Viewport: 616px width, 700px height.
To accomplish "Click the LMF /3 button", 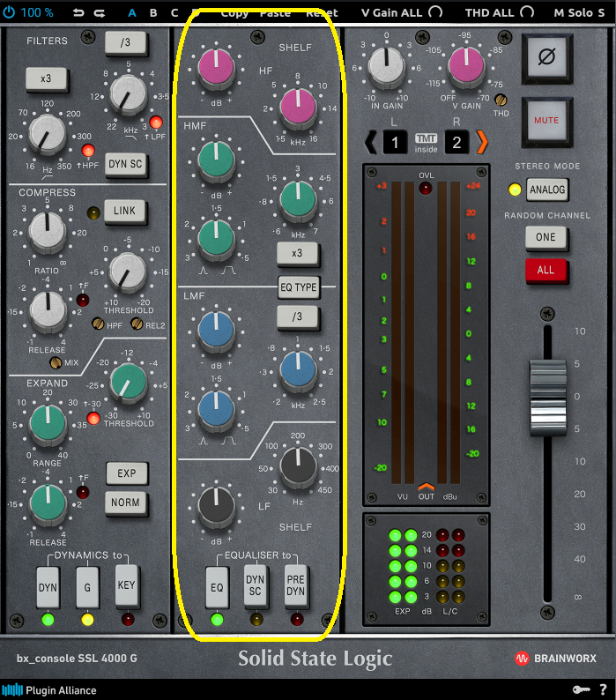I will [297, 316].
